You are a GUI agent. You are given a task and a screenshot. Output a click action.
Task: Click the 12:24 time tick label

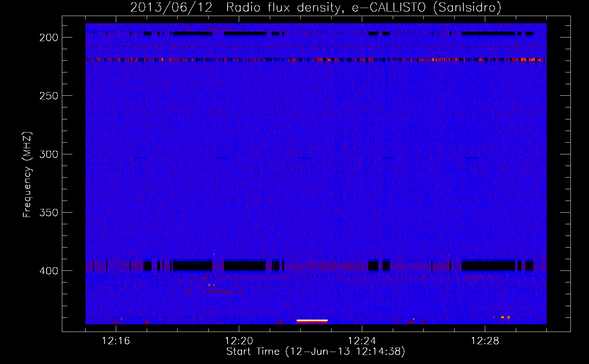tap(362, 341)
